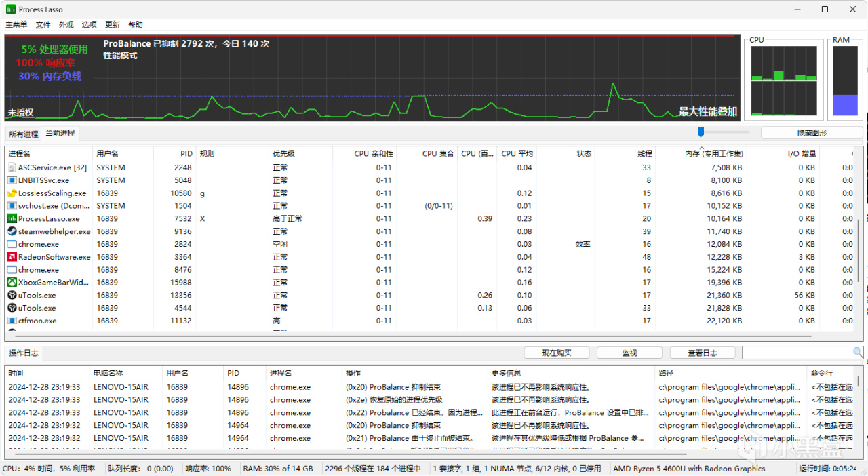The image size is (868, 476).
Task: Click the steamwebhelper.exe Steam icon
Action: (x=12, y=231)
